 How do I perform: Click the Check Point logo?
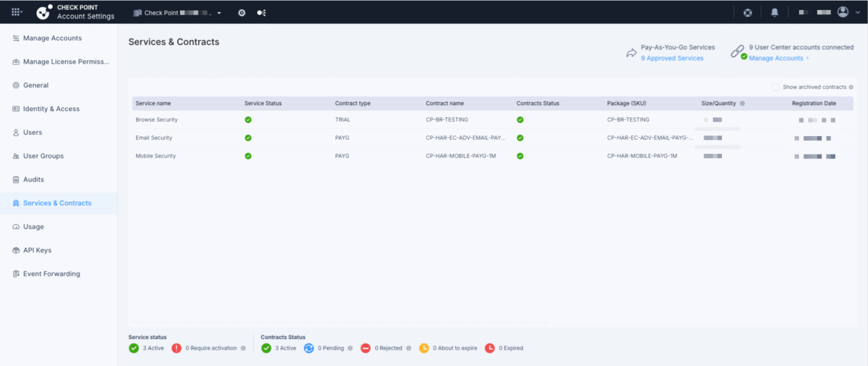[x=44, y=12]
